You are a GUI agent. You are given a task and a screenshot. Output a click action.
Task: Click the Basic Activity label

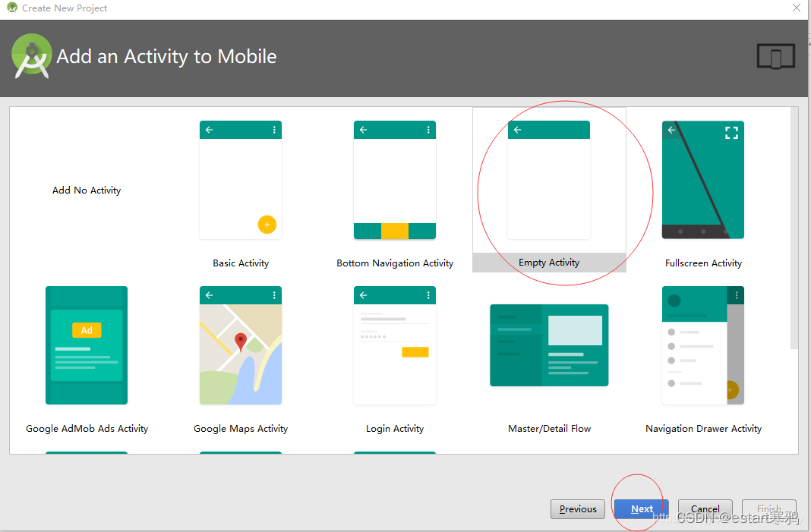tap(241, 263)
